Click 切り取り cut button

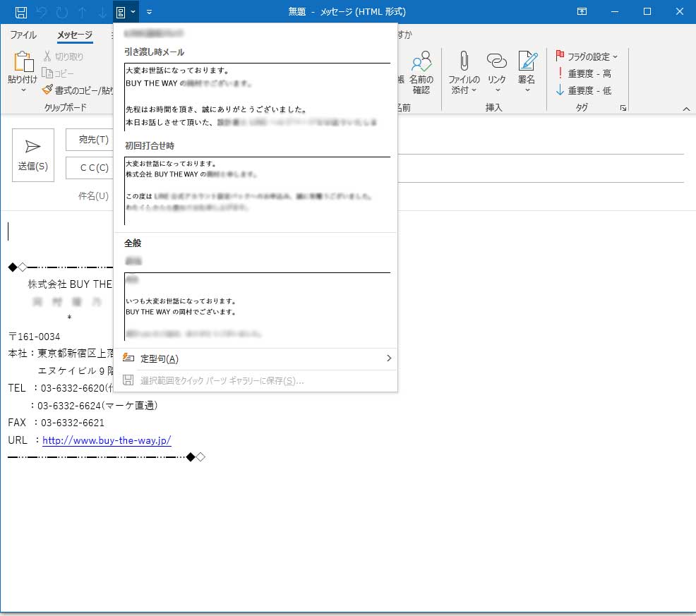pyautogui.click(x=64, y=56)
